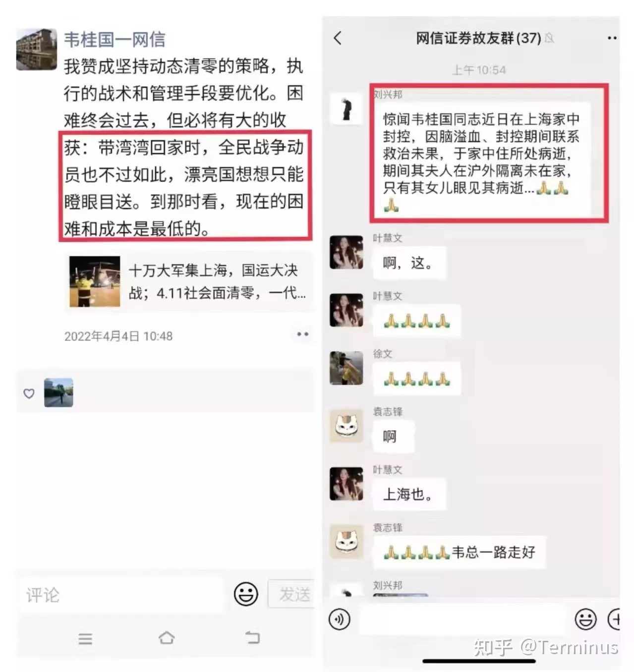Open the two-dot post options
634x672 pixels.
coord(303,334)
